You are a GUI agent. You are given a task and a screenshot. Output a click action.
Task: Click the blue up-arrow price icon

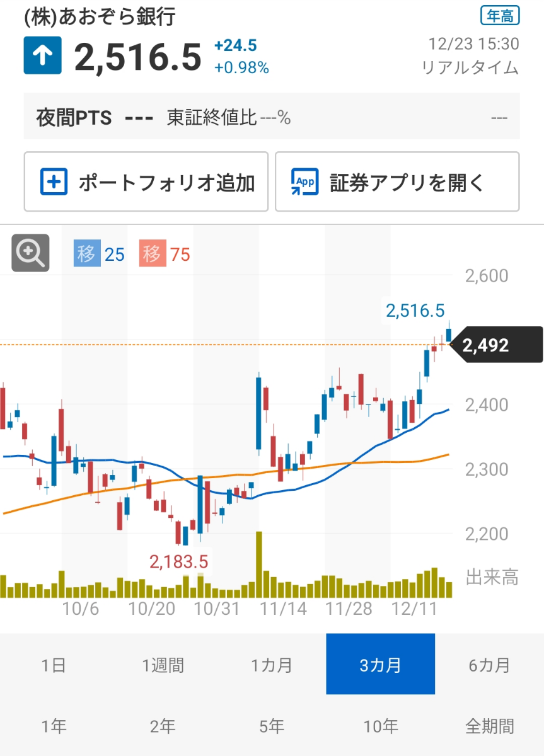[43, 56]
